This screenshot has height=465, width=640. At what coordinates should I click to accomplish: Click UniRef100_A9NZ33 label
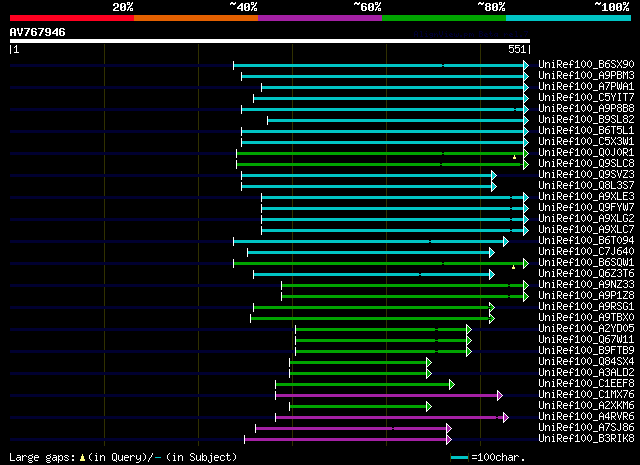click(x=586, y=285)
